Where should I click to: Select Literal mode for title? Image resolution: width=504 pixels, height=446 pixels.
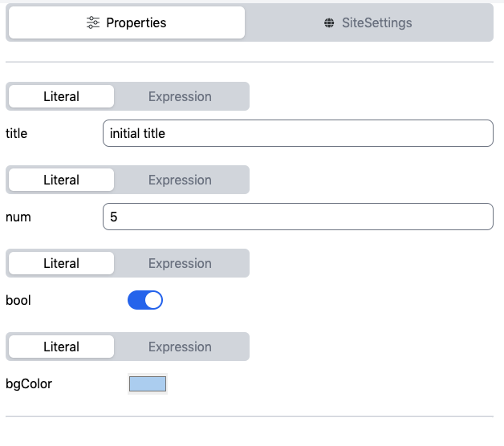coord(61,96)
